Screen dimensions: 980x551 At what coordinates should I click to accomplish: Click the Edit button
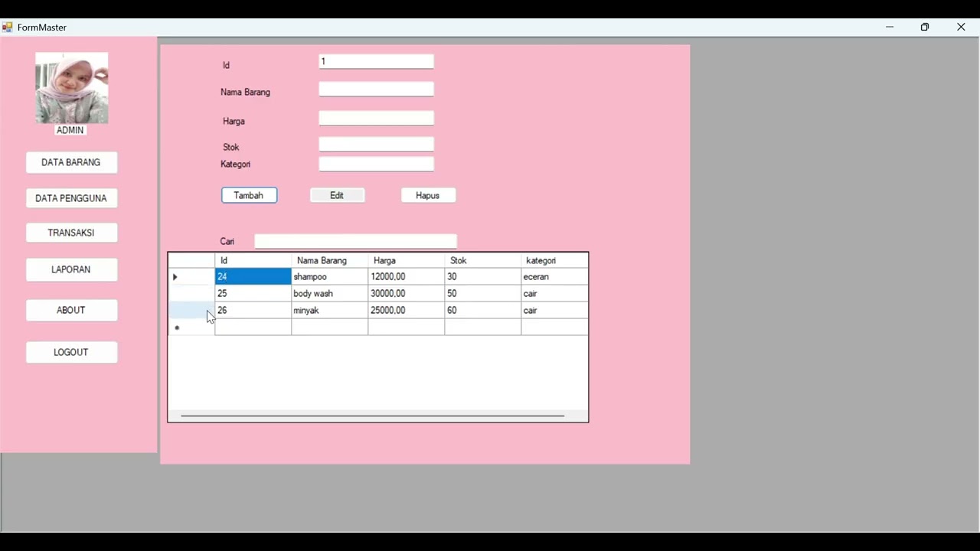click(337, 196)
